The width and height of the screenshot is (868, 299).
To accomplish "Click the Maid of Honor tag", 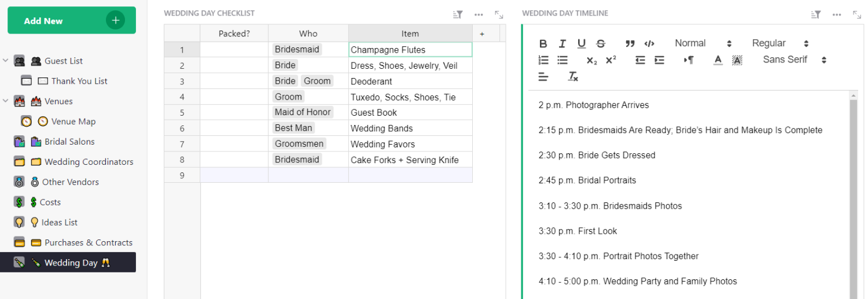I will coord(303,112).
